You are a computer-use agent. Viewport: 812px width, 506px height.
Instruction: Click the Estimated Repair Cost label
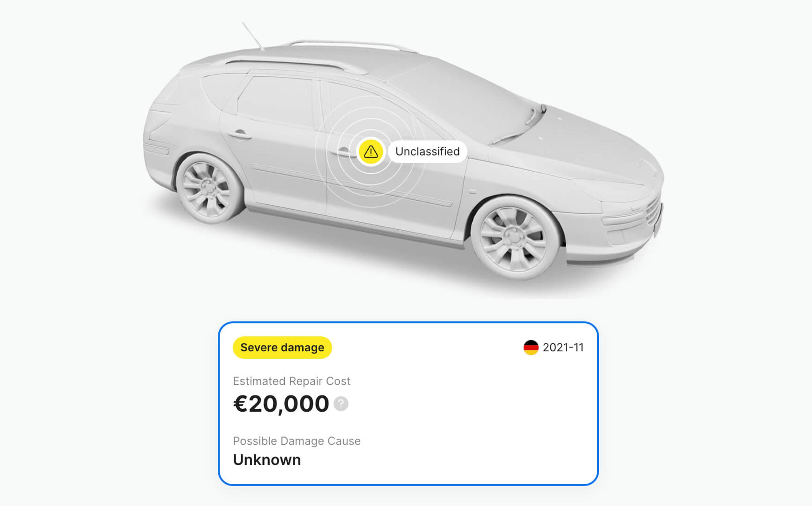coord(291,381)
